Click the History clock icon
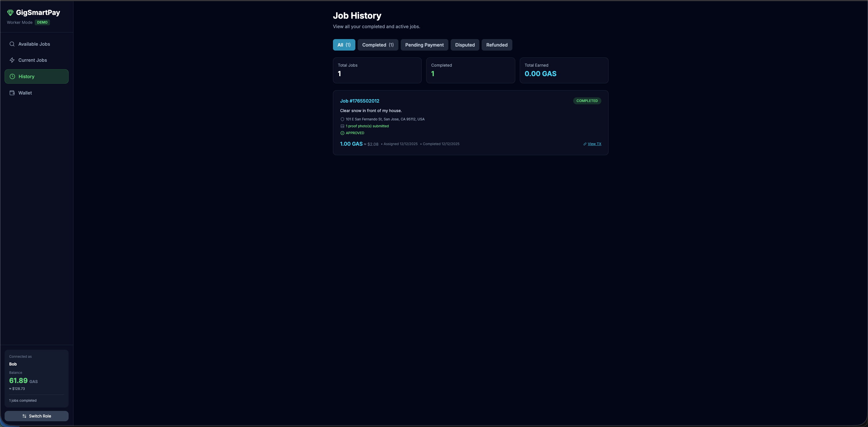This screenshot has width=868, height=427. (x=12, y=76)
